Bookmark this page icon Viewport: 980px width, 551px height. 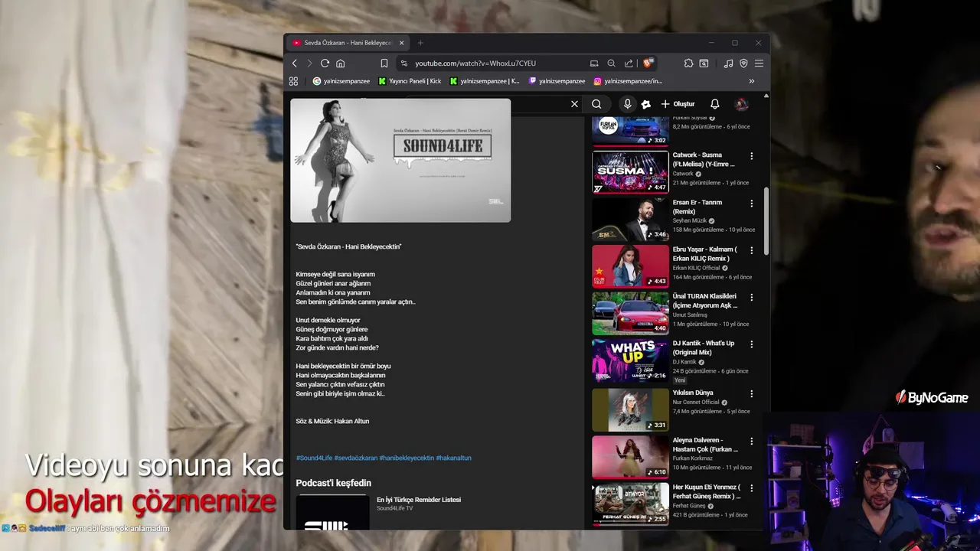[x=384, y=64]
